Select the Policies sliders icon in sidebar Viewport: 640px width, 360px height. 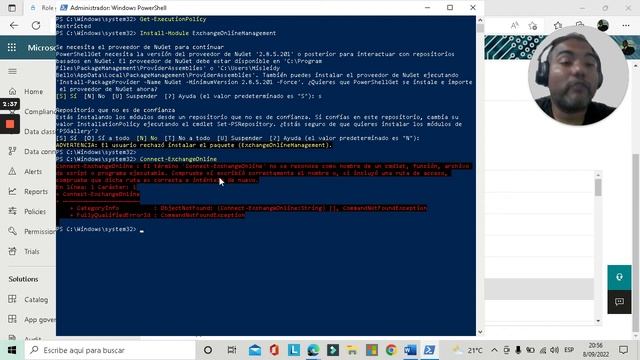[x=13, y=211]
